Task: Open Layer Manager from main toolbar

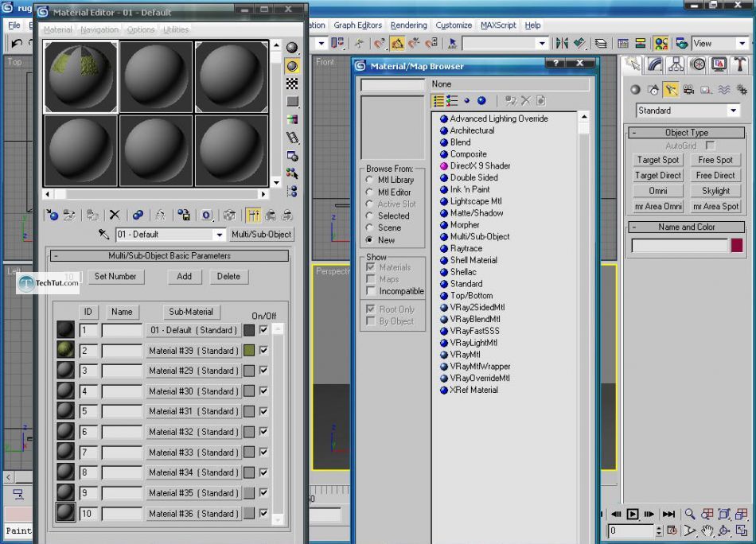Action: (x=601, y=44)
